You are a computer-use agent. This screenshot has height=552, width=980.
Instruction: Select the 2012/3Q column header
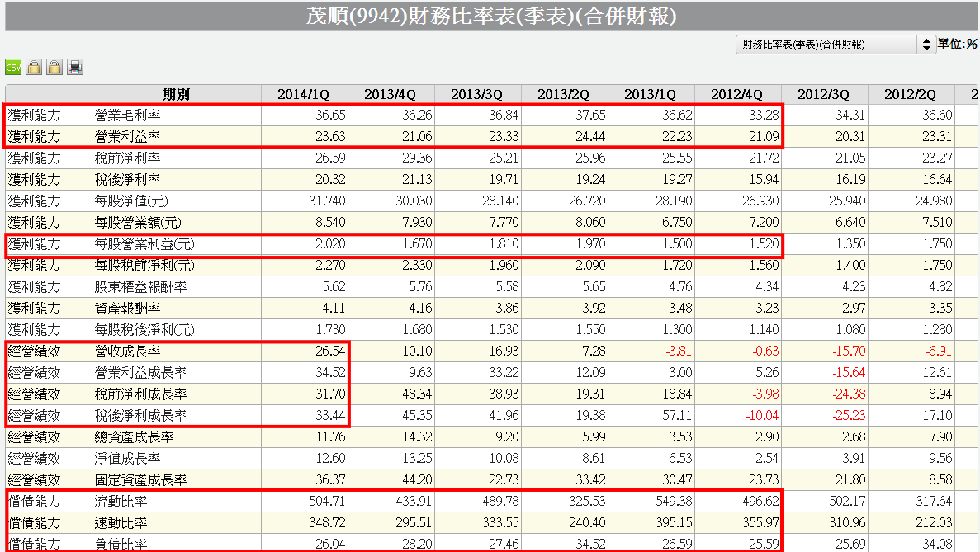(x=823, y=94)
